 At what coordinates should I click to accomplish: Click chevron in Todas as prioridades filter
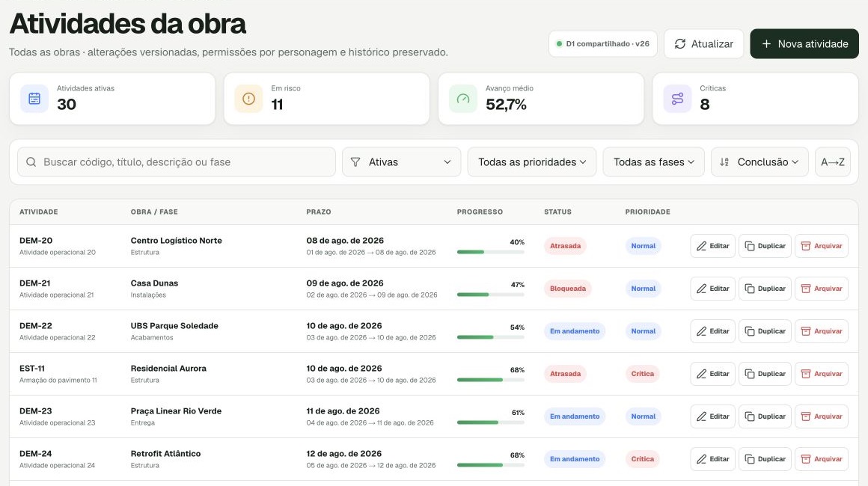583,162
